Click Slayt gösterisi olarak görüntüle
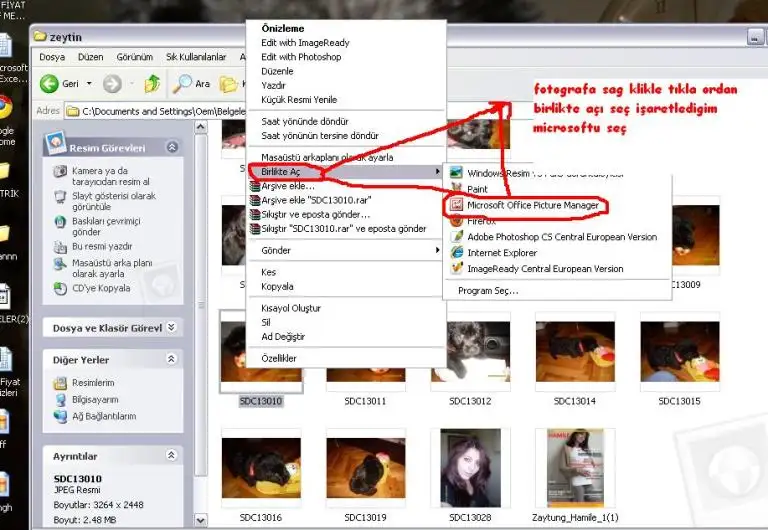This screenshot has width=768, height=530. point(114,201)
